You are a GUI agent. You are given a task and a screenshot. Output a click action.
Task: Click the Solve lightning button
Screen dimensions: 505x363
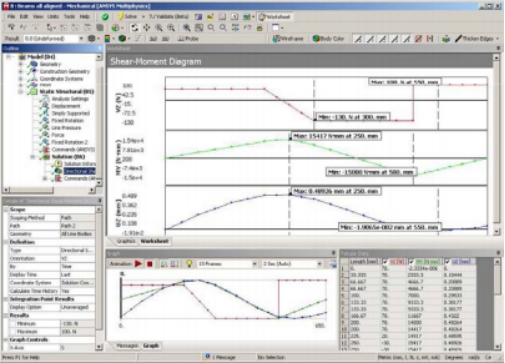pyautogui.click(x=127, y=17)
